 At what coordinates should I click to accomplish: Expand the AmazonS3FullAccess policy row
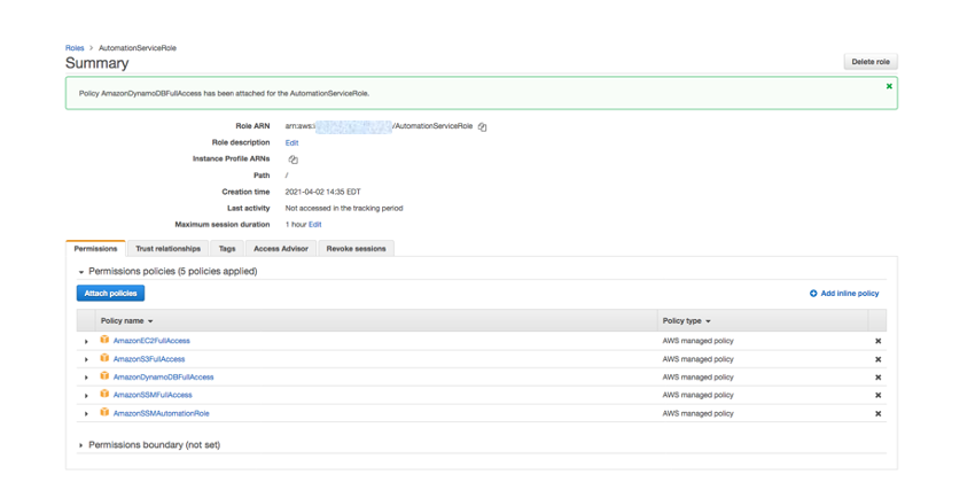tap(86, 360)
